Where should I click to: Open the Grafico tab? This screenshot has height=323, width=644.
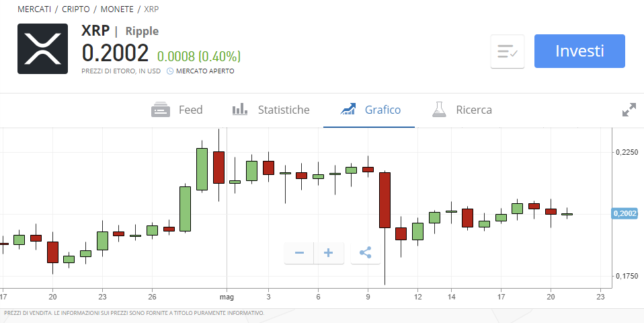coord(383,110)
